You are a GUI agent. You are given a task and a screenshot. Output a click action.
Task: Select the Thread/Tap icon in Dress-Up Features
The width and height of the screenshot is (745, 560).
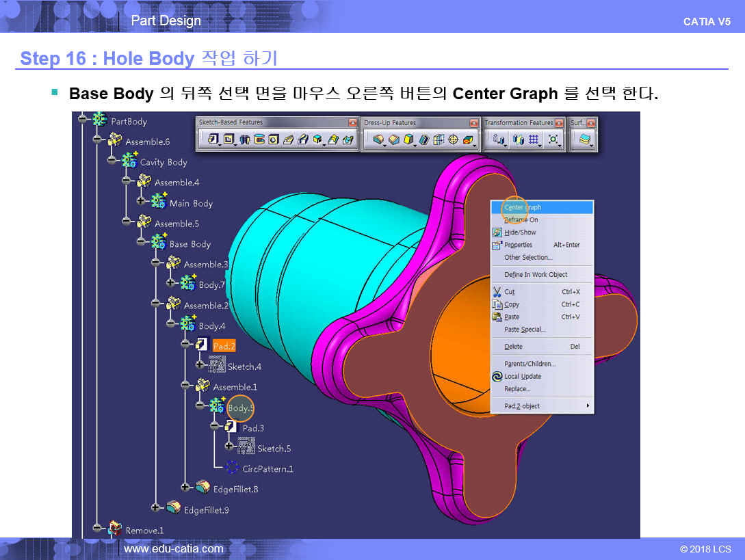[453, 139]
